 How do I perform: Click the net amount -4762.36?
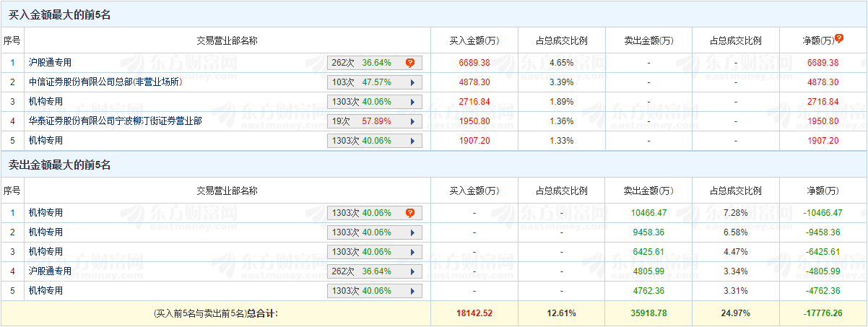(823, 291)
